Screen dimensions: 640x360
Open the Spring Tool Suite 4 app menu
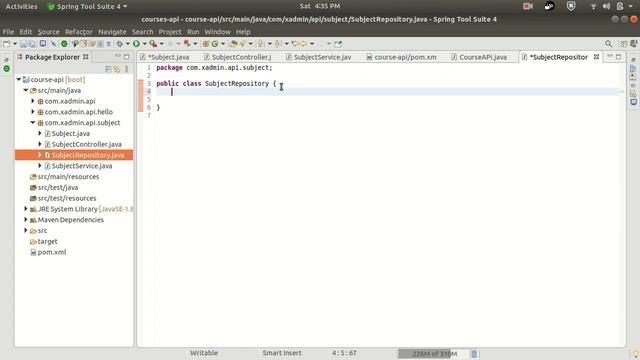[x=87, y=6]
